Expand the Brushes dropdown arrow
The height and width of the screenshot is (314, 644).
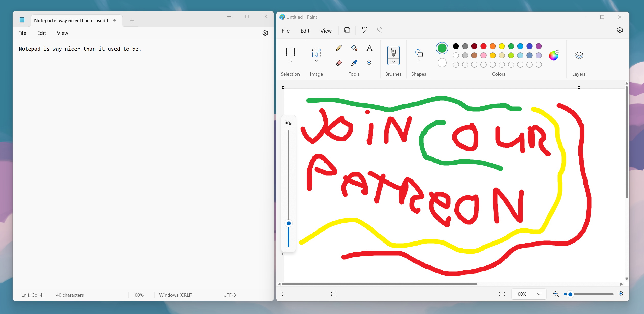(x=393, y=62)
